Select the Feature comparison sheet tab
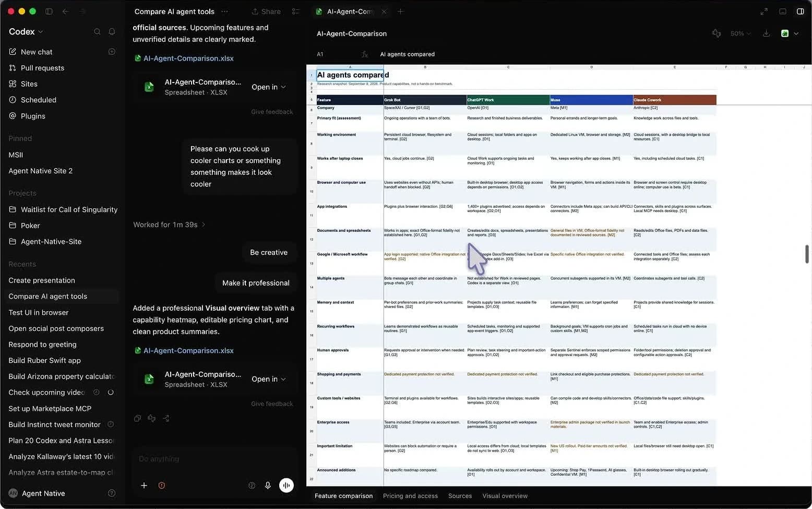This screenshot has height=509, width=812. click(x=343, y=496)
